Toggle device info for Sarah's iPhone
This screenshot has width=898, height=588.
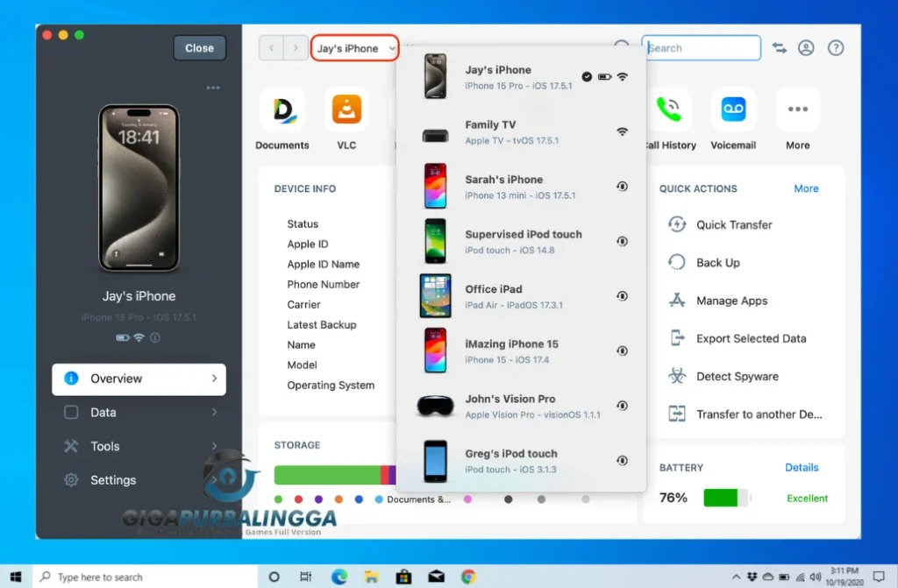(623, 186)
